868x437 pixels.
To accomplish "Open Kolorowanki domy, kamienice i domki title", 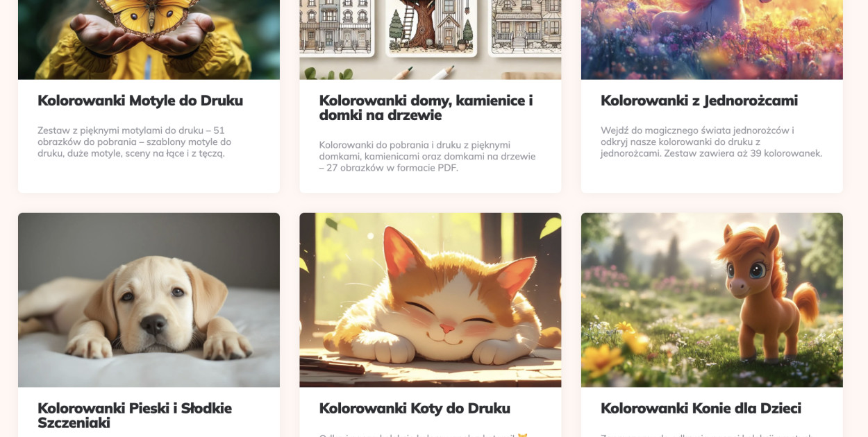I will tap(426, 108).
